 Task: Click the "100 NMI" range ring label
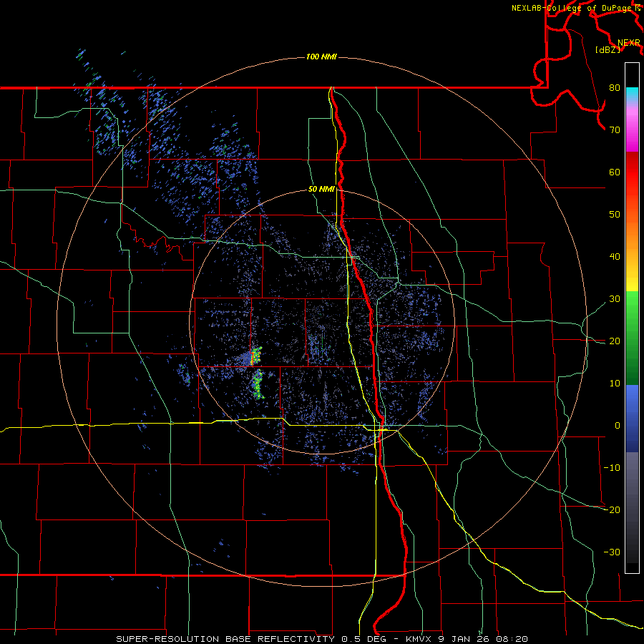(321, 57)
